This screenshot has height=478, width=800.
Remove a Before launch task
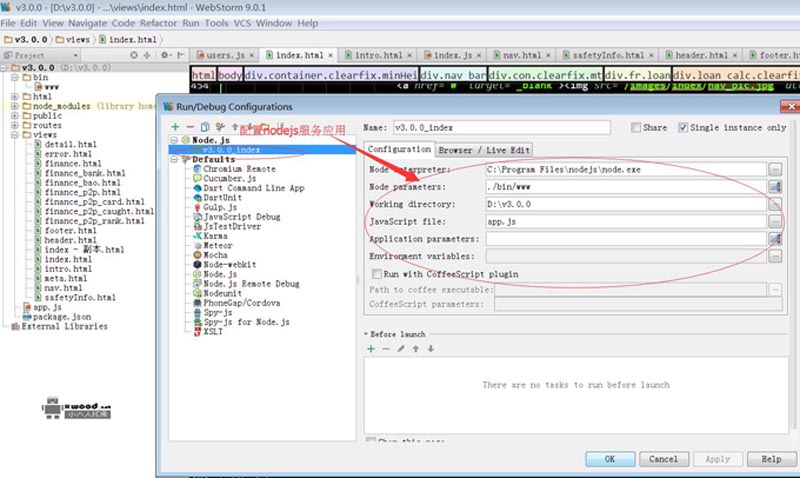[386, 349]
